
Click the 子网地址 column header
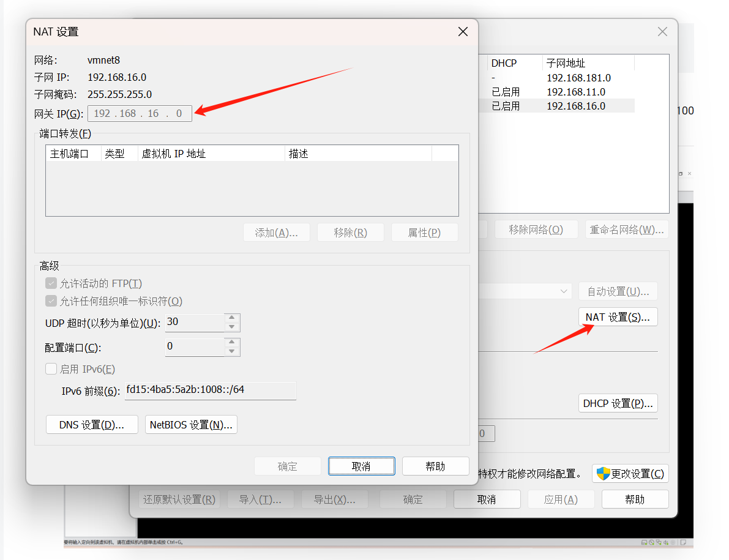[x=588, y=63]
